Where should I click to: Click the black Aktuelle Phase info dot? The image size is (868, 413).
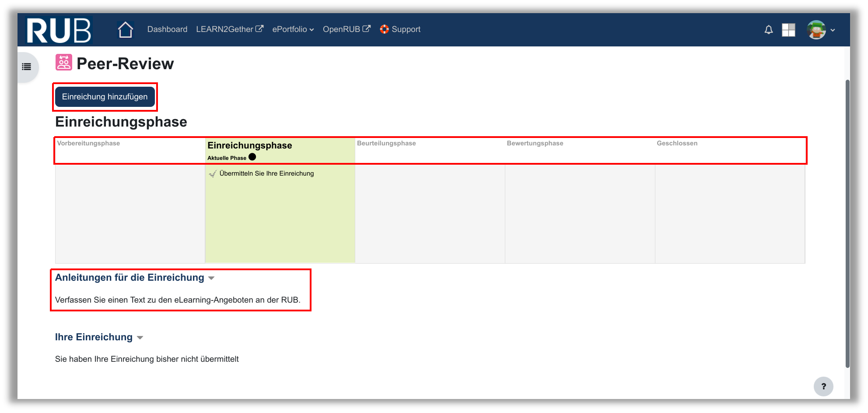click(252, 157)
